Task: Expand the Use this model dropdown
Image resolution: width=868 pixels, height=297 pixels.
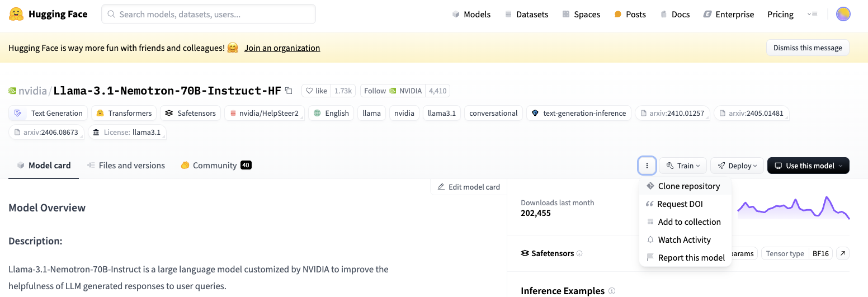Action: click(808, 166)
